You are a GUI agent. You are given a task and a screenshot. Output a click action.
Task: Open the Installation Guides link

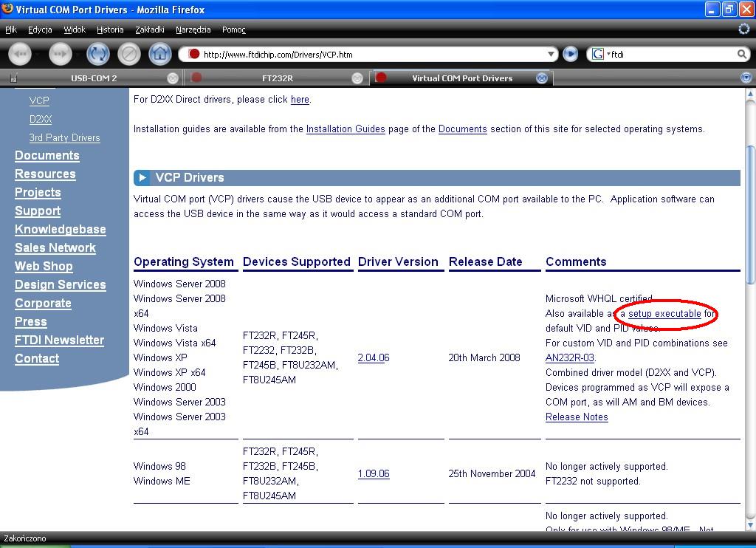pyautogui.click(x=346, y=129)
